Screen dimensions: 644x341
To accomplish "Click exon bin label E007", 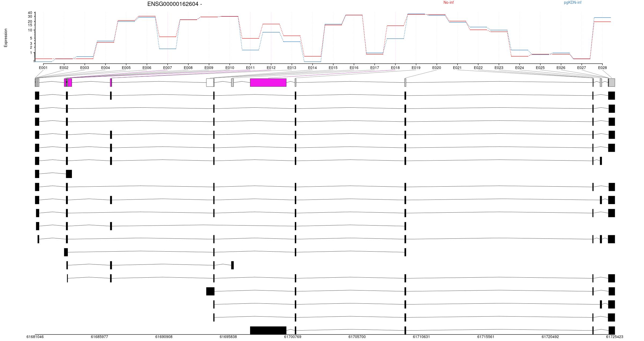I will [x=167, y=68].
